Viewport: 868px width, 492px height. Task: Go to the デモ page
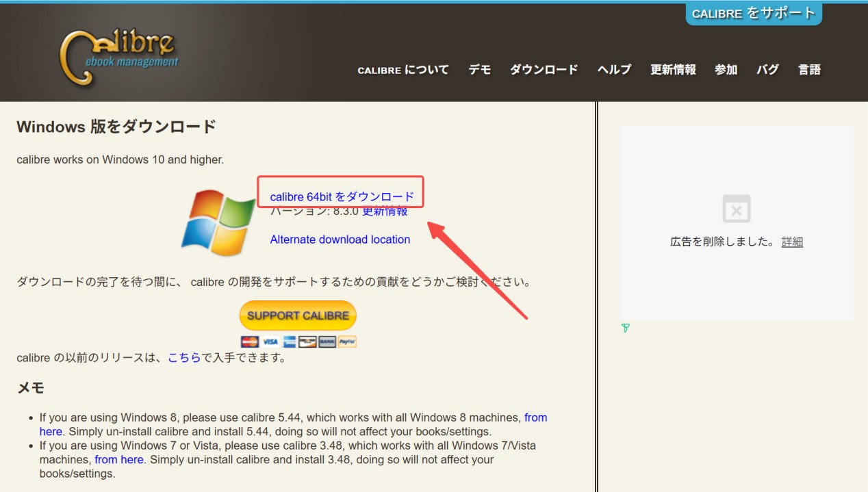coord(480,70)
